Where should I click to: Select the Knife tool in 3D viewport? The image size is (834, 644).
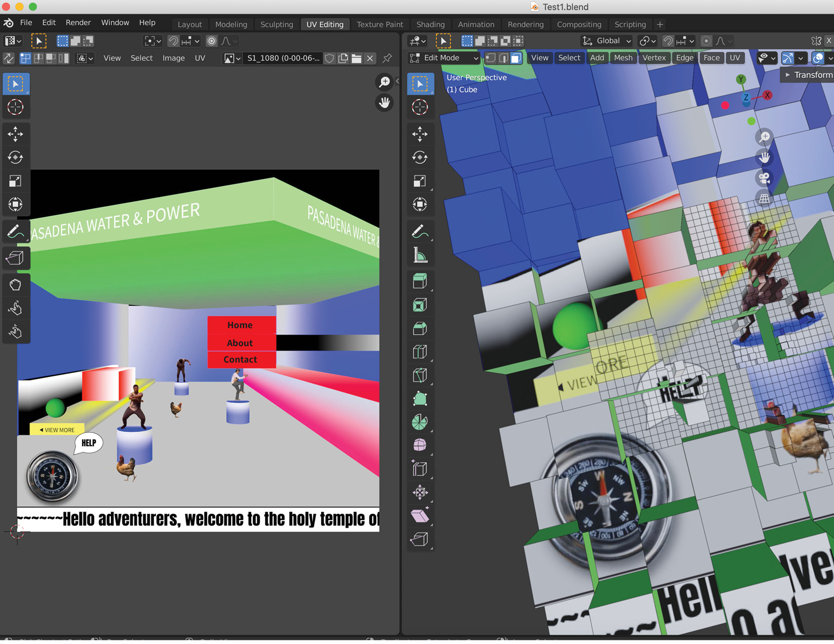(420, 375)
